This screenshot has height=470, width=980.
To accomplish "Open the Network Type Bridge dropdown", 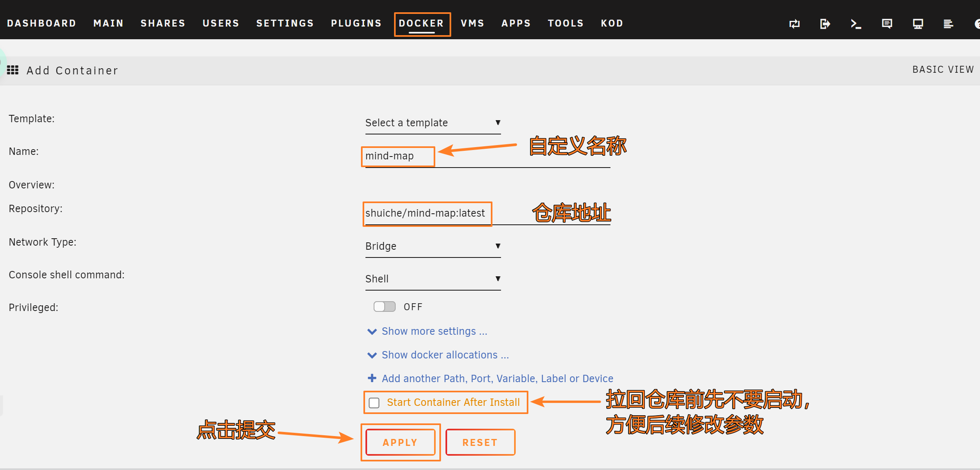I will pyautogui.click(x=433, y=246).
